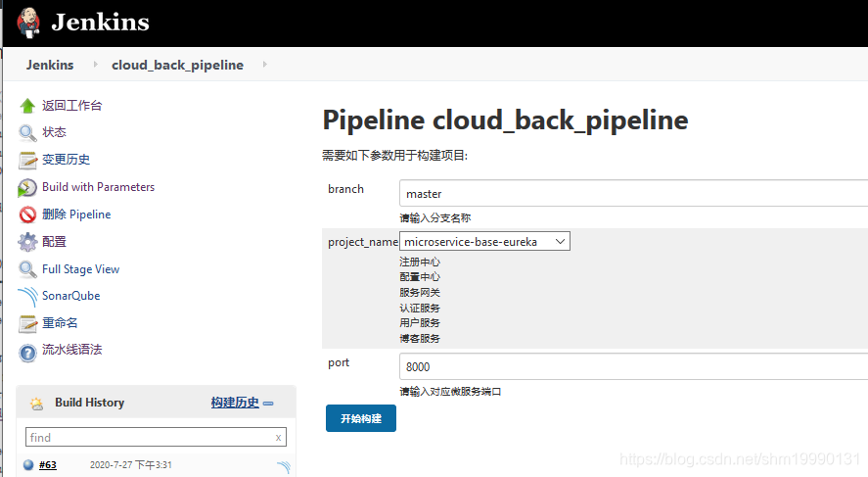Go to 返回工作台 link

pos(72,105)
